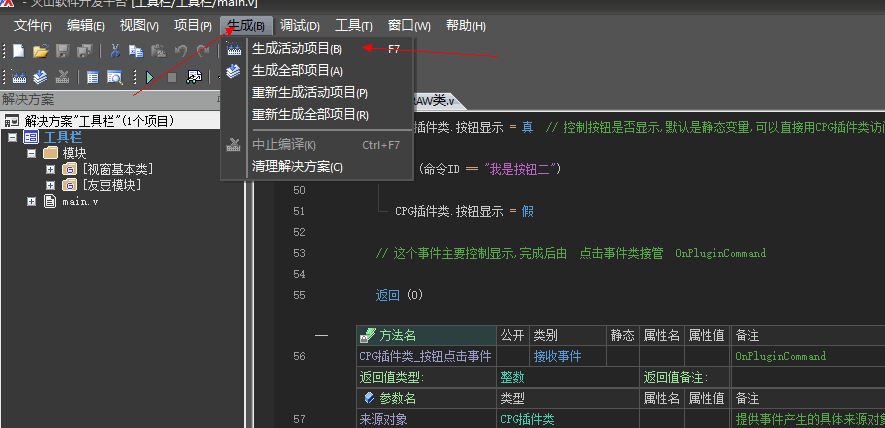Image resolution: width=885 pixels, height=428 pixels.
Task: Choose 清理解决方案 menu entry
Action: pos(297,166)
